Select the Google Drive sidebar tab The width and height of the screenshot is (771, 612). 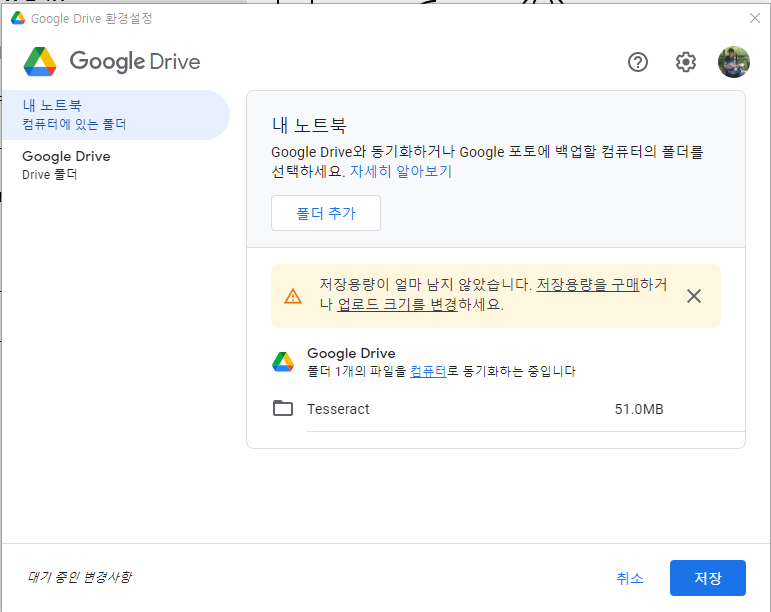click(116, 165)
